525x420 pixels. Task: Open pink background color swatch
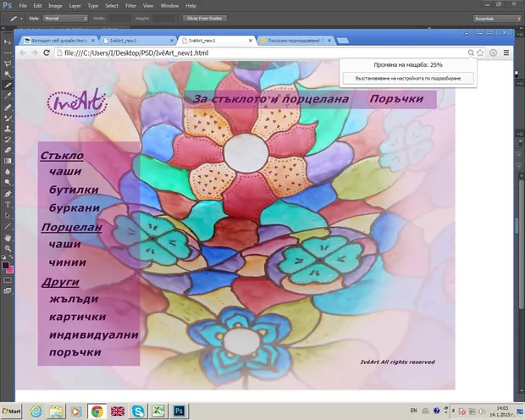11,270
